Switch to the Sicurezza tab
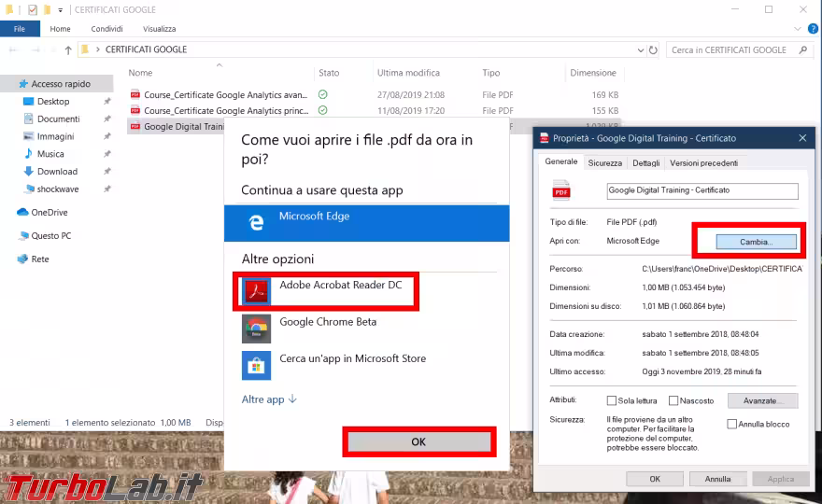Viewport: 822px width, 504px height. [604, 162]
